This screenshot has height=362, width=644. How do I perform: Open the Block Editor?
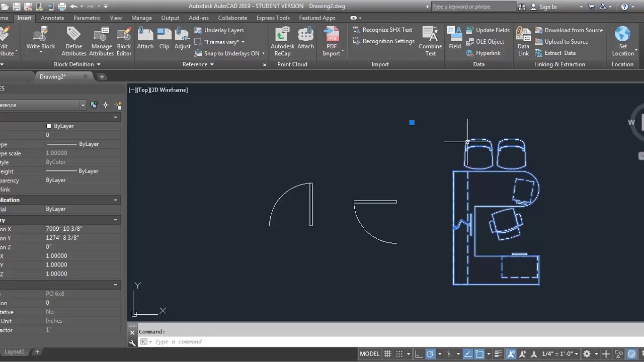pos(124,39)
